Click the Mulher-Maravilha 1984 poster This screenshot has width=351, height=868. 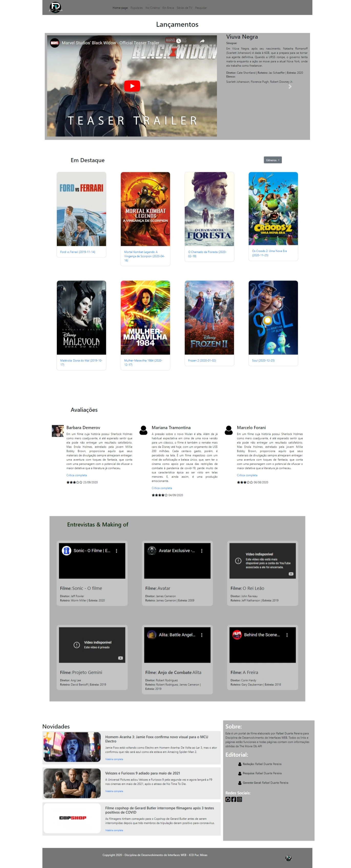point(145,317)
